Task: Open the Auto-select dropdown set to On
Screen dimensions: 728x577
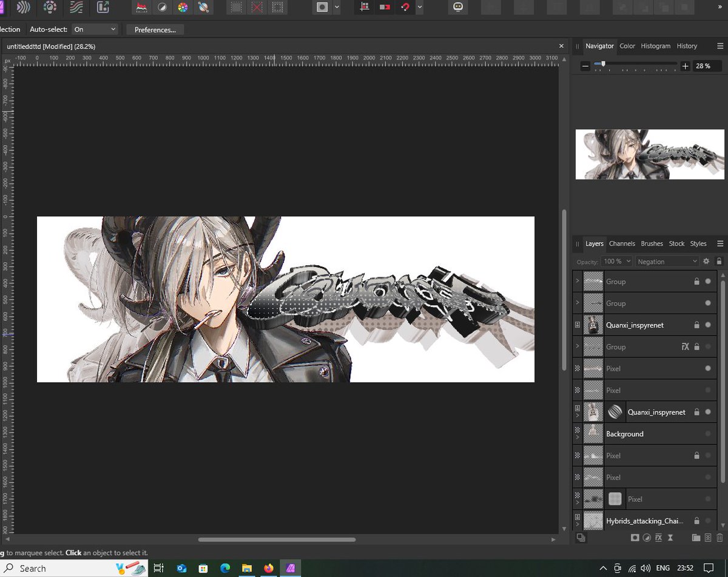Action: coord(95,29)
